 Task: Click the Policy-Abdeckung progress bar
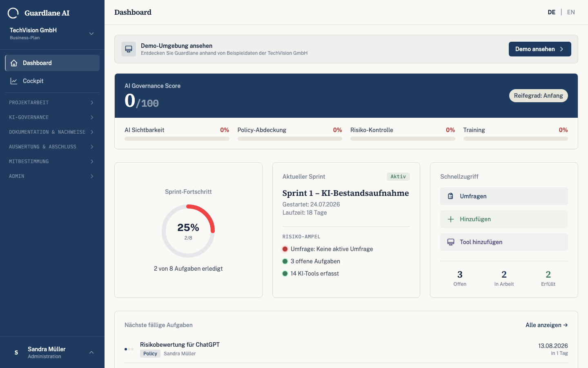point(290,139)
